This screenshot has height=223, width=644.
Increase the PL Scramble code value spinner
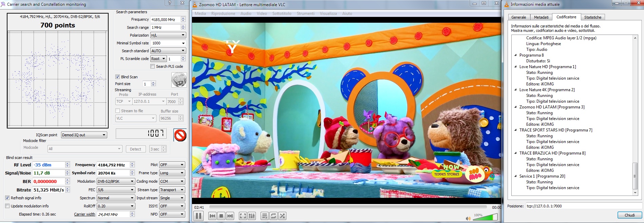point(183,57)
